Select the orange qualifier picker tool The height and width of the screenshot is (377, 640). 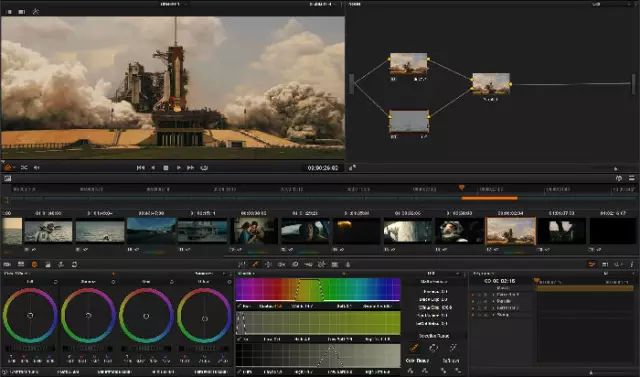[x=413, y=348]
